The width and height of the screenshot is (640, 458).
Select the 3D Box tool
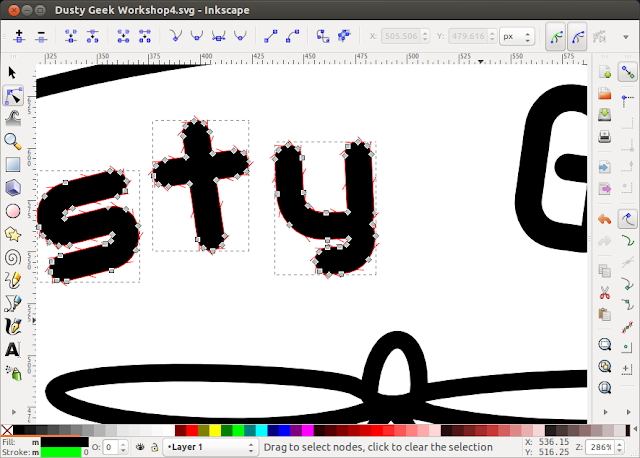point(13,188)
